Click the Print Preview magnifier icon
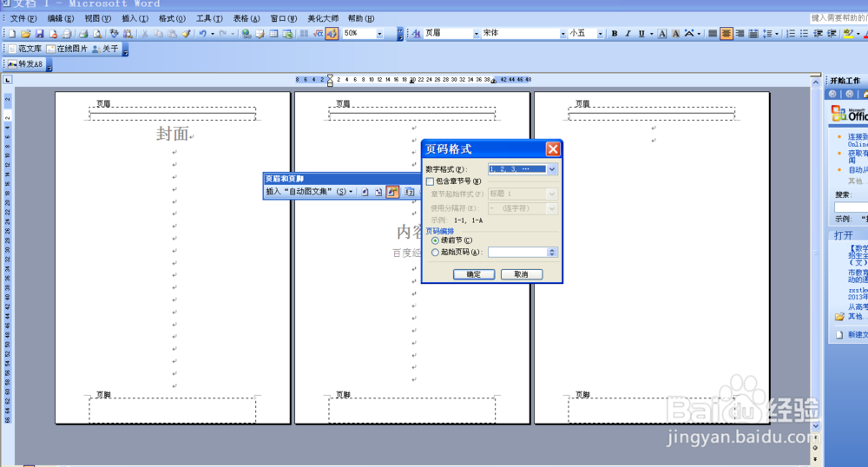The width and height of the screenshot is (868, 467). [x=97, y=34]
